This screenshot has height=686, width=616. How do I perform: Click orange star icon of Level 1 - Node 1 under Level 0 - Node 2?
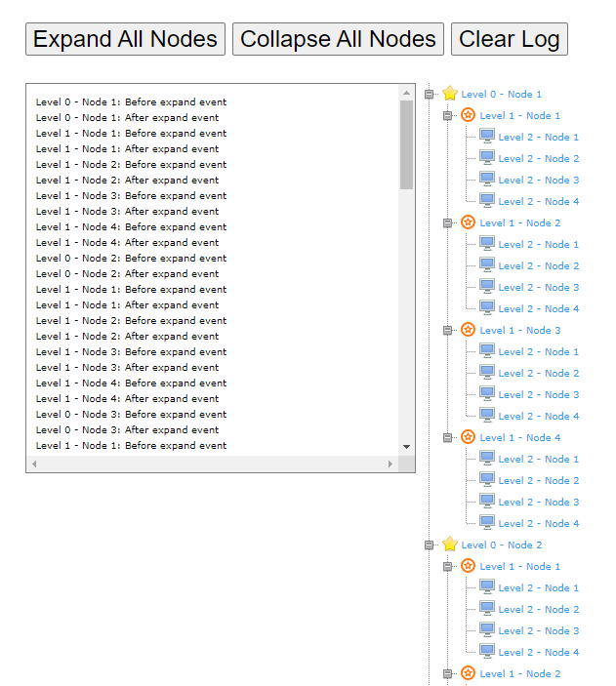pyautogui.click(x=468, y=566)
